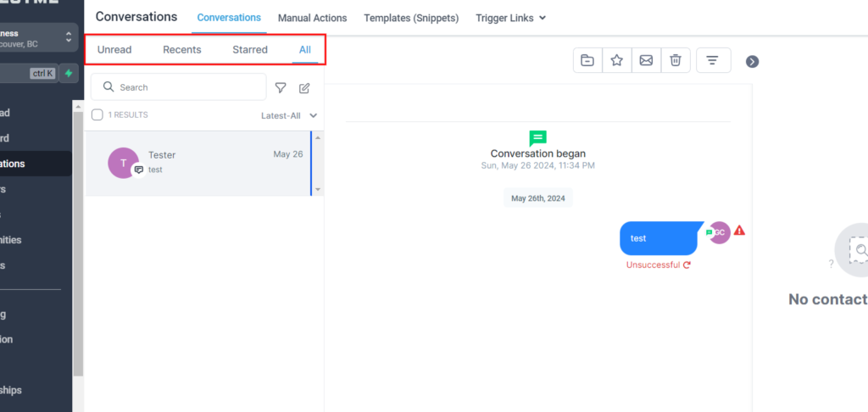Expand the Latest-All sort dropdown
Image resolution: width=868 pixels, height=412 pixels.
pyautogui.click(x=289, y=115)
